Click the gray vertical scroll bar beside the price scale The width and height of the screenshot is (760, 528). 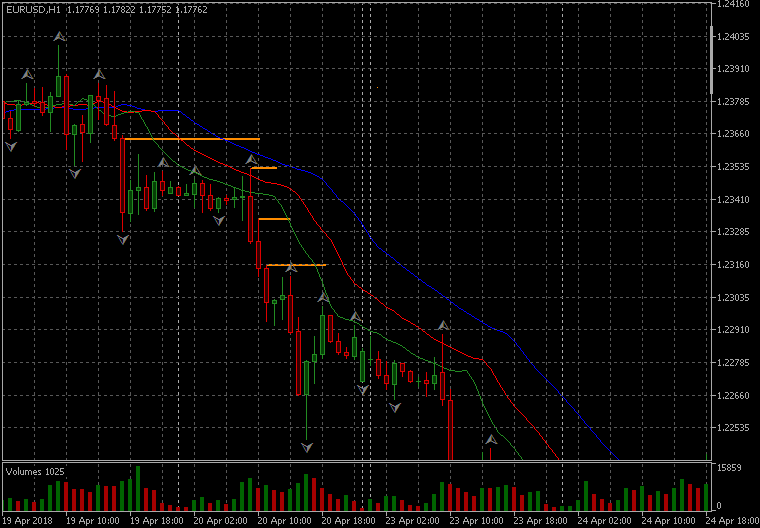(x=711, y=59)
